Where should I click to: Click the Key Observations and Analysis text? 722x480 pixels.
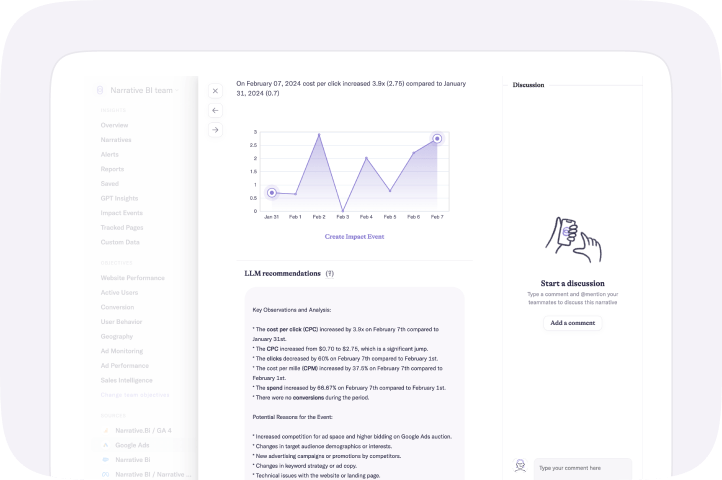coord(291,310)
